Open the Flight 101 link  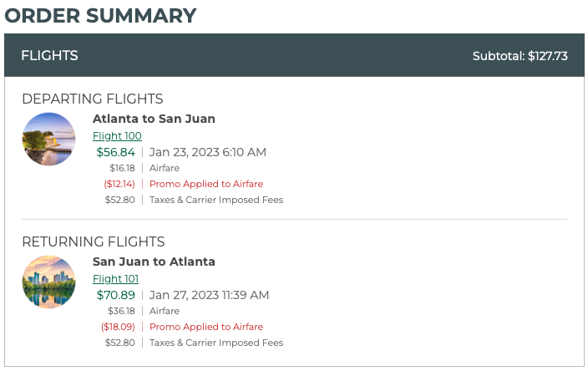[115, 279]
